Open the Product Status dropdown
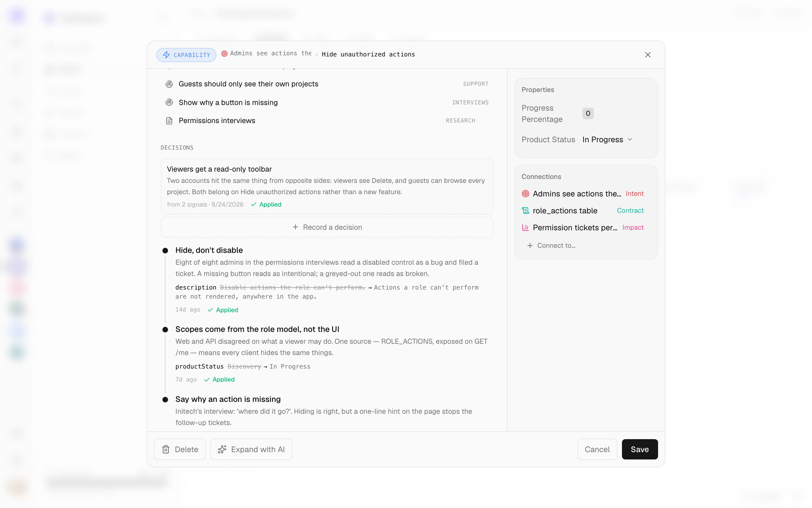812x508 pixels. (608, 140)
